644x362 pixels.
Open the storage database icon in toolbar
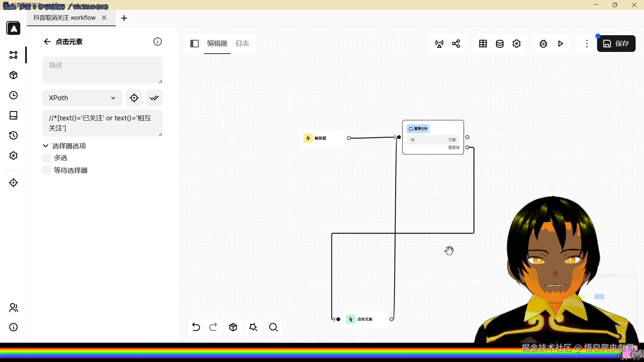tap(500, 44)
